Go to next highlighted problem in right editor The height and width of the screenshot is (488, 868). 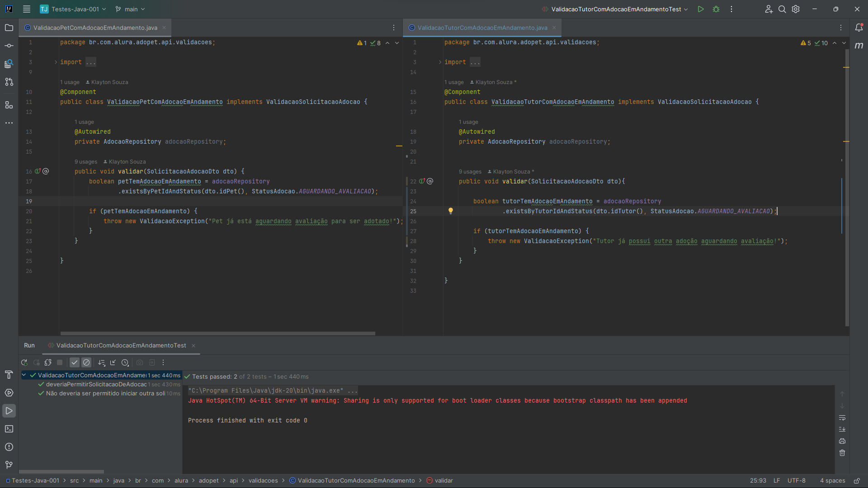(844, 43)
